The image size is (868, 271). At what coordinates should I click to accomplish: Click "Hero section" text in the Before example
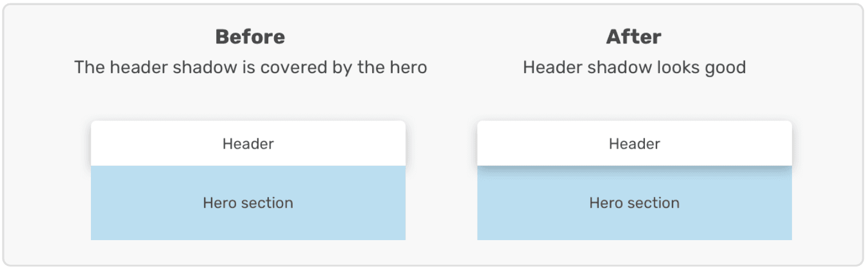coord(248,203)
